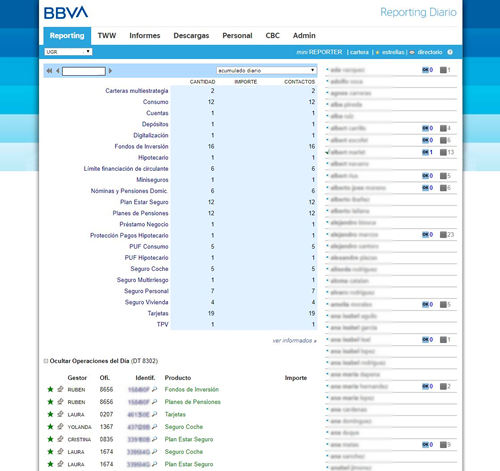500x471 pixels.
Task: Click the gray square icon beside count 23
Action: [443, 235]
